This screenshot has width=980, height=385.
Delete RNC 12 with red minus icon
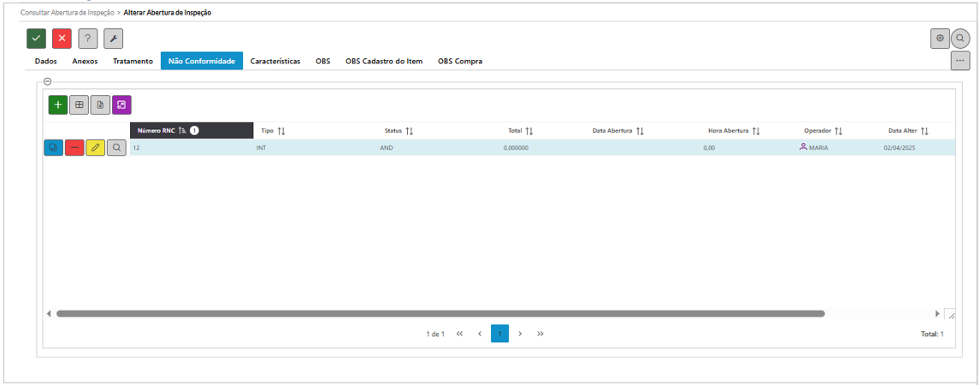pos(74,147)
